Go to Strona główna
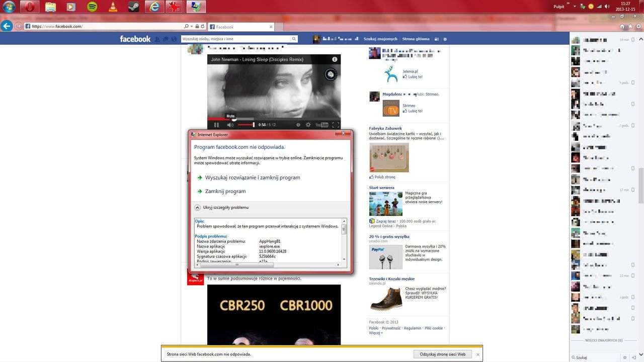644x362 pixels. (416, 39)
